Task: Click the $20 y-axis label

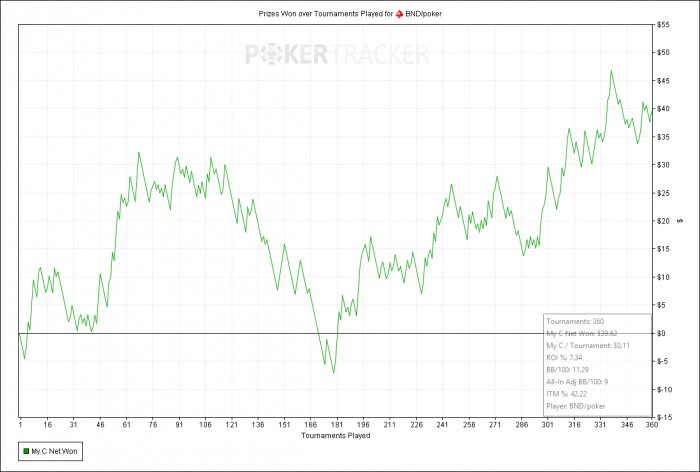Action: 663,221
